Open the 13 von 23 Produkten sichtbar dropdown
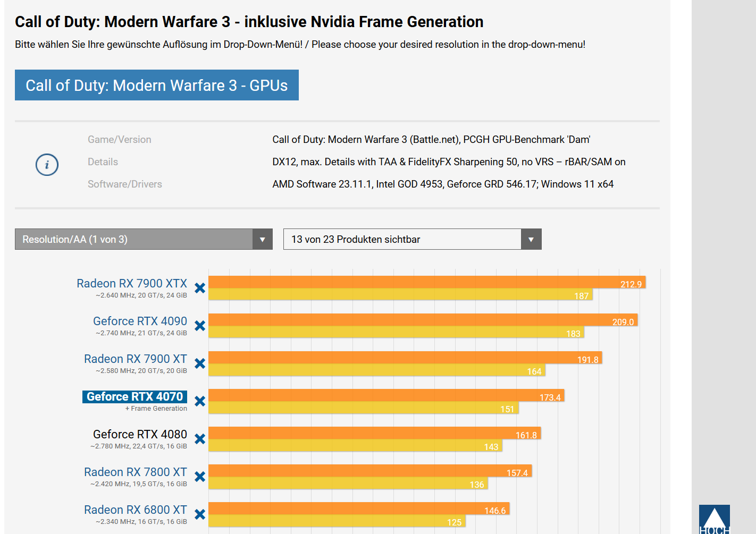The height and width of the screenshot is (534, 756). click(x=412, y=239)
